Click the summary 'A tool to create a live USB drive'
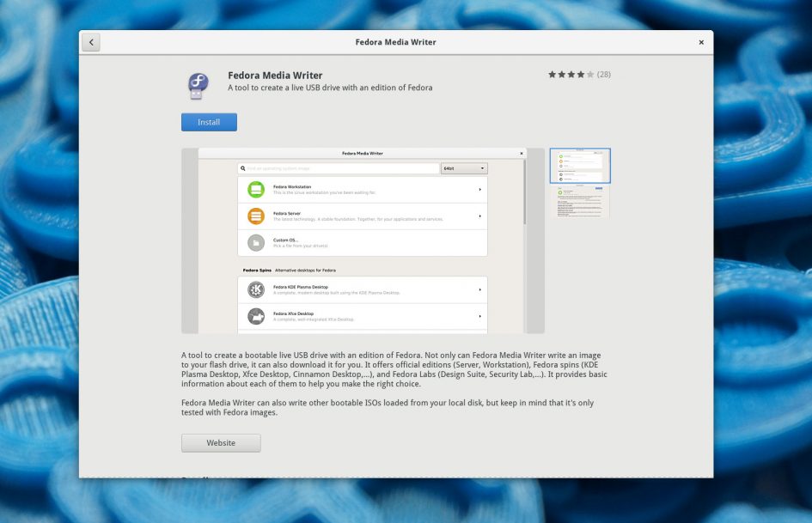Viewport: 812px width, 523px height. (x=330, y=88)
